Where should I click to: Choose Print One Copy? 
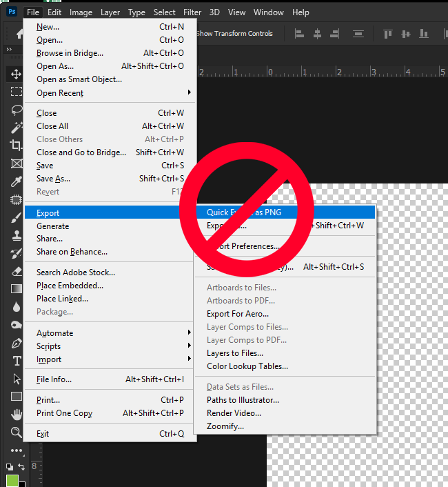click(x=110, y=413)
